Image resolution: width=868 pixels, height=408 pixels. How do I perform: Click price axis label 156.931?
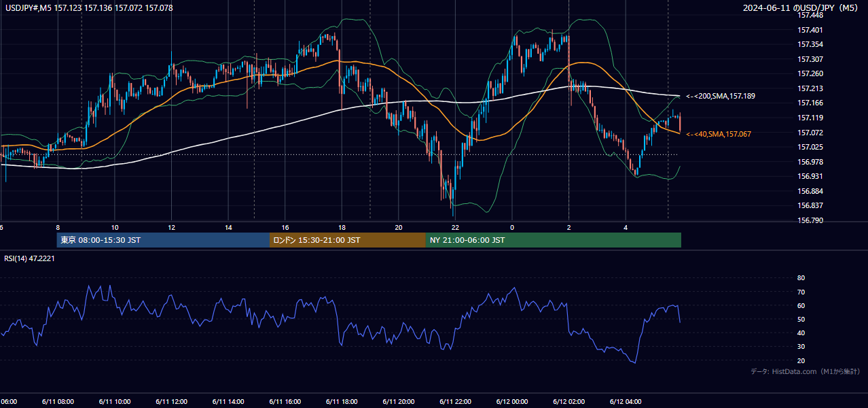coord(811,176)
